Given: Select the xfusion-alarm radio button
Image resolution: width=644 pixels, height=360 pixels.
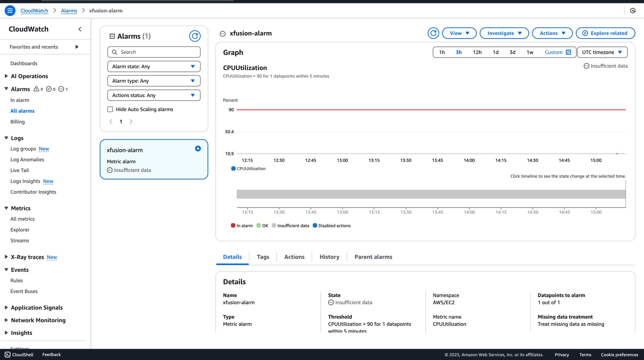Looking at the screenshot, I should [198, 149].
